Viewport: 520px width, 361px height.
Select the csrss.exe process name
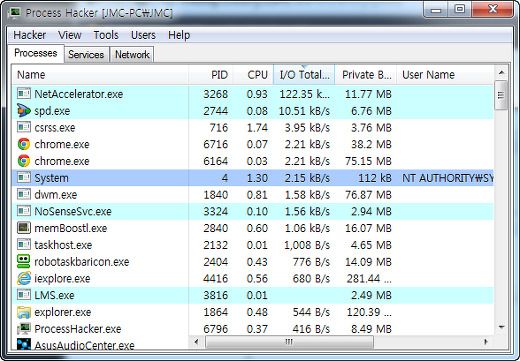click(55, 127)
